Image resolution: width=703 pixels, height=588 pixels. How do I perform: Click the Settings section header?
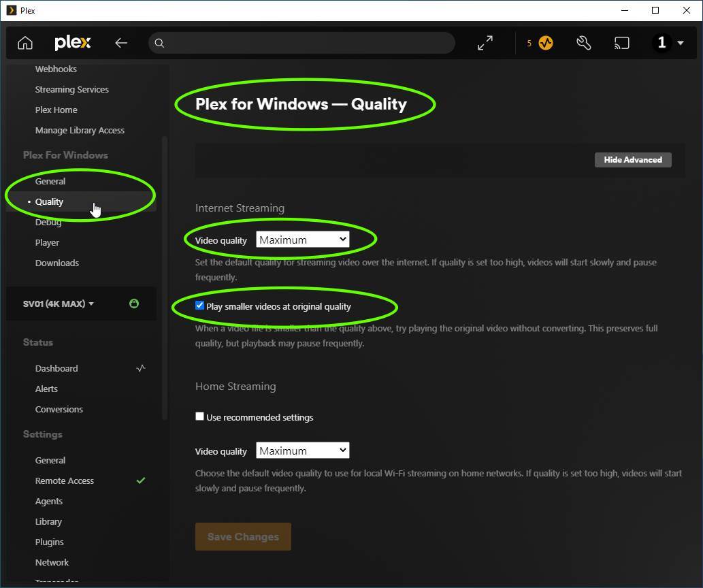[43, 434]
